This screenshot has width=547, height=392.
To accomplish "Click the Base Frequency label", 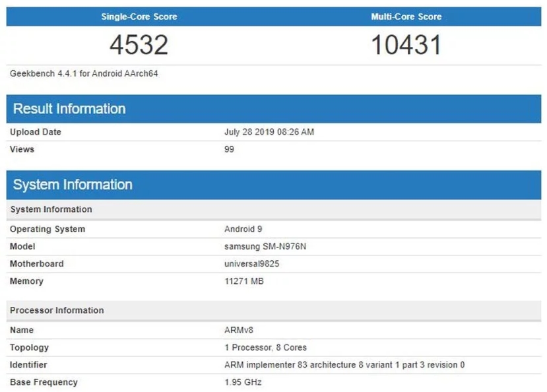I will (44, 382).
